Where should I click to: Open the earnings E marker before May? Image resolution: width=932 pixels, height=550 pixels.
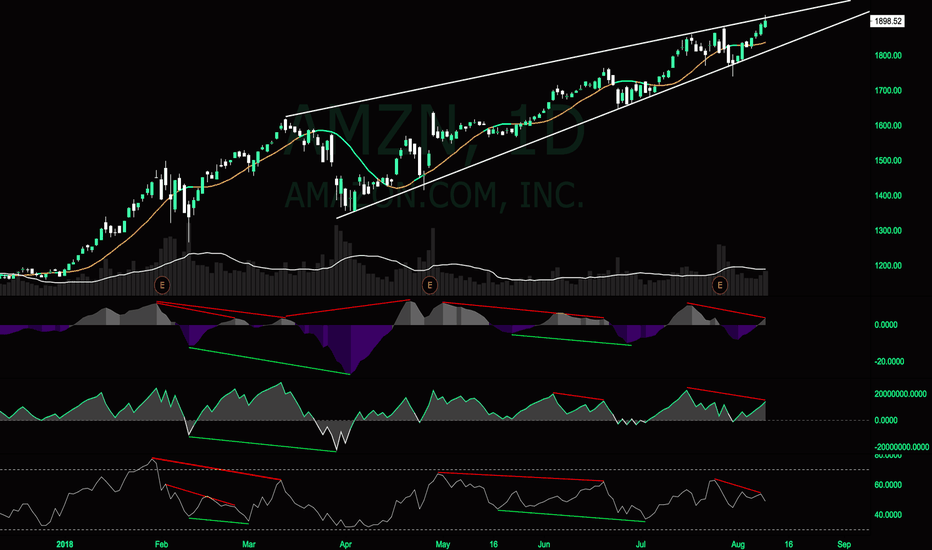[x=429, y=285]
